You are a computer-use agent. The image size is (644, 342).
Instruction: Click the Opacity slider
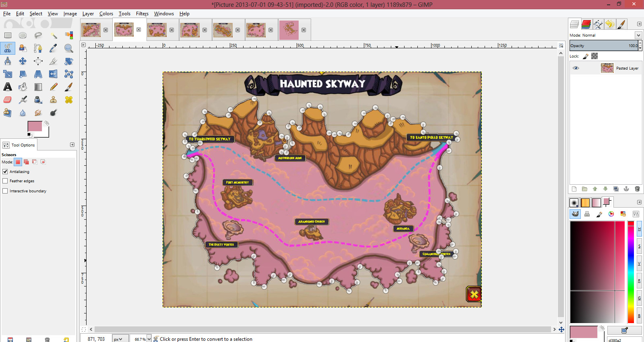tap(603, 45)
